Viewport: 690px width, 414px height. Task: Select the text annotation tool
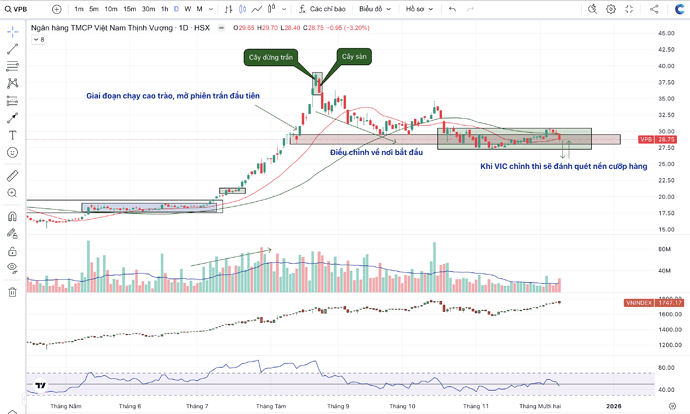coord(12,135)
